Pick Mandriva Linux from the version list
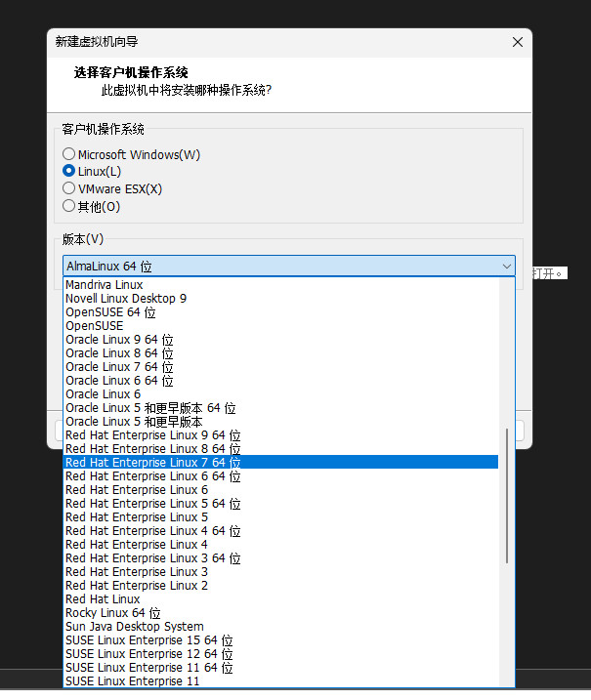This screenshot has width=591, height=700. click(104, 285)
